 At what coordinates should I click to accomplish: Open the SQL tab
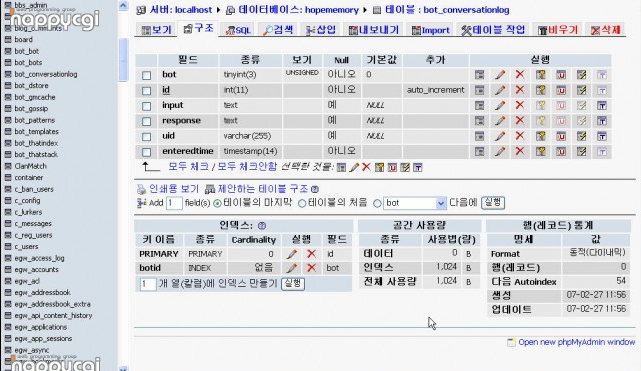coord(238,30)
